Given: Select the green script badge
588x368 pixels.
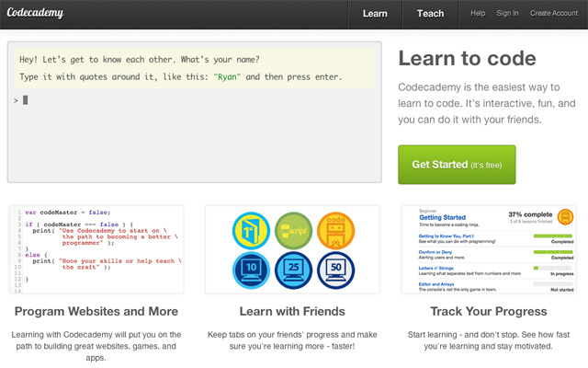Looking at the screenshot, I should 290,229.
